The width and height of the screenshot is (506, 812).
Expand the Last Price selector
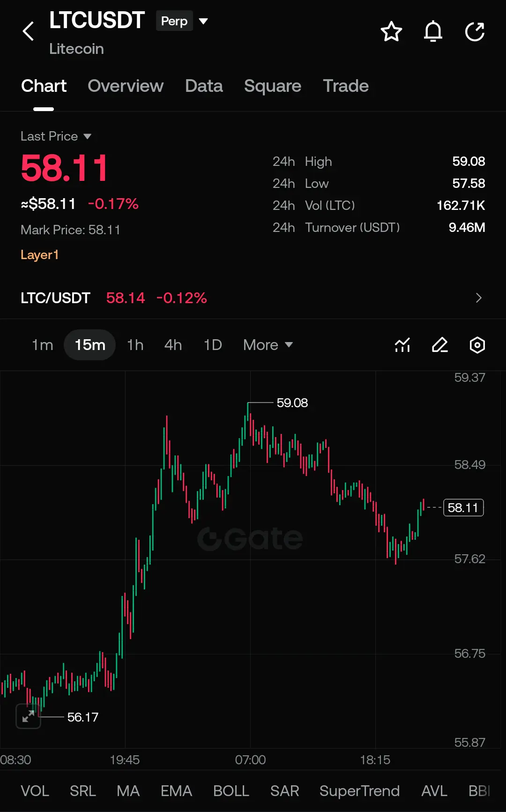pos(56,136)
